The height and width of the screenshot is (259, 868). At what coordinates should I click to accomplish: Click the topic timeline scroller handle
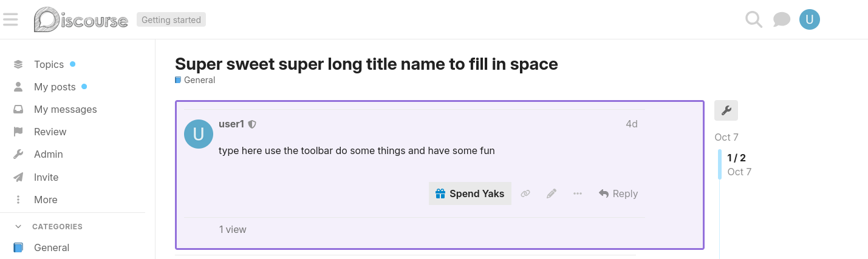pos(720,164)
